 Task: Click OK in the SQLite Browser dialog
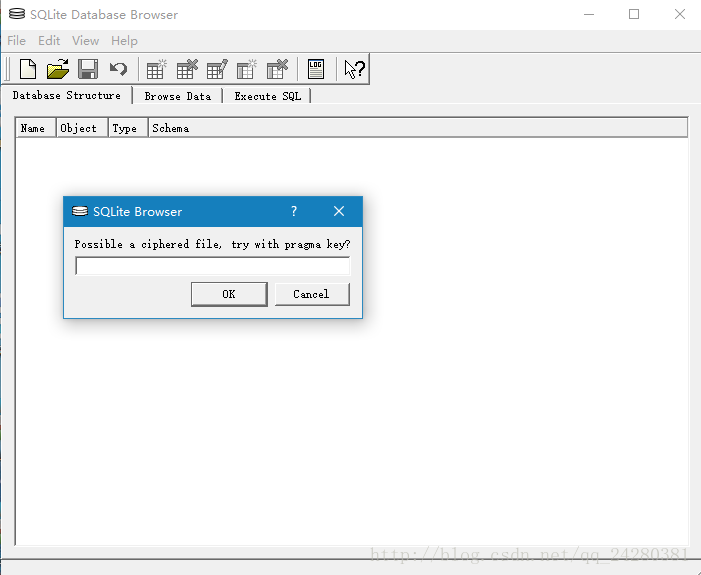point(229,294)
